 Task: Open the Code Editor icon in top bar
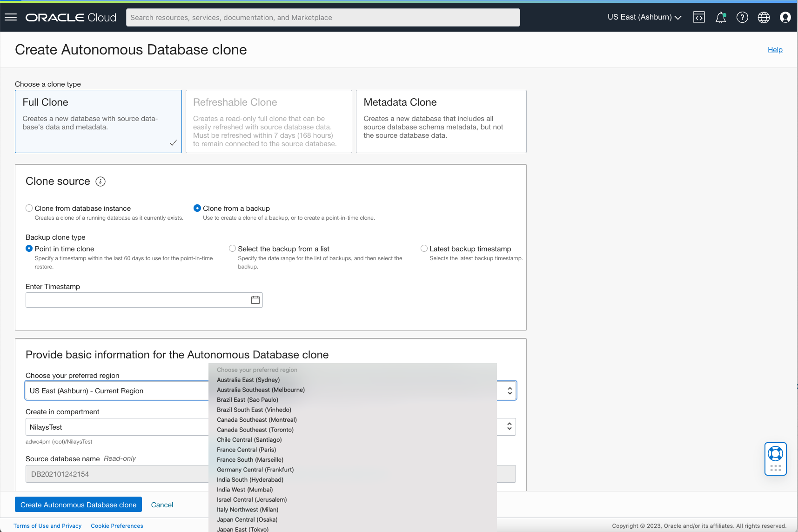(x=699, y=17)
